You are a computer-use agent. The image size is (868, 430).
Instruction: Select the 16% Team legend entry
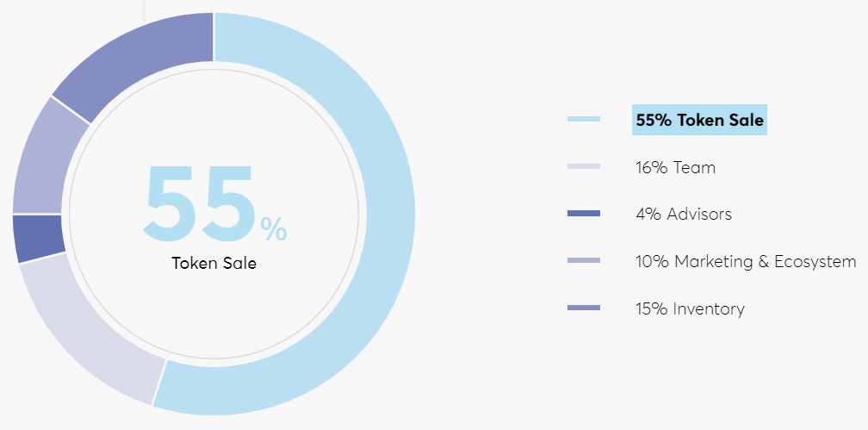(675, 167)
